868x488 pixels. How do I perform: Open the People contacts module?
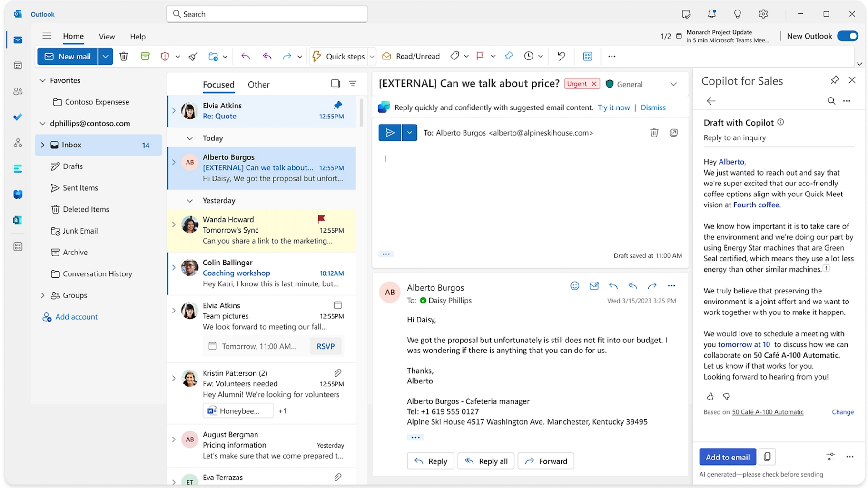[18, 91]
